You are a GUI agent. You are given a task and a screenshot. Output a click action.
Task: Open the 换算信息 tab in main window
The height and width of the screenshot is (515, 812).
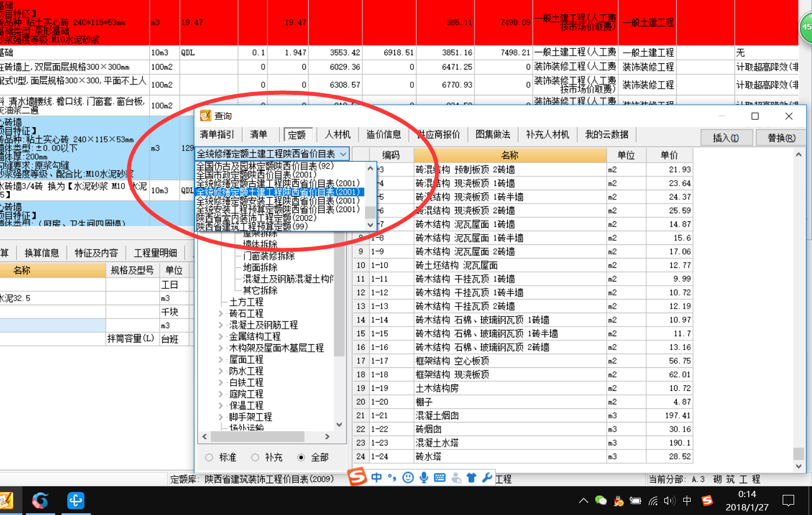tap(41, 253)
